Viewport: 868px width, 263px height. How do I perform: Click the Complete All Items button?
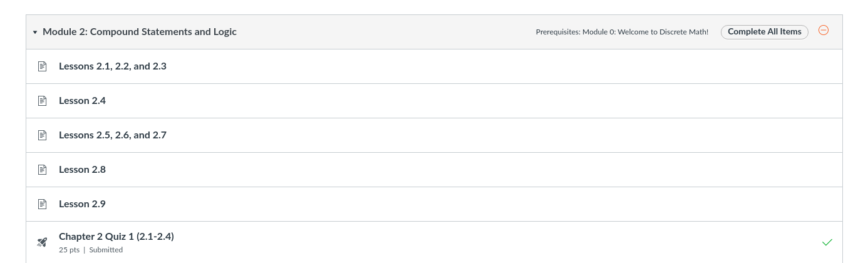pyautogui.click(x=765, y=32)
